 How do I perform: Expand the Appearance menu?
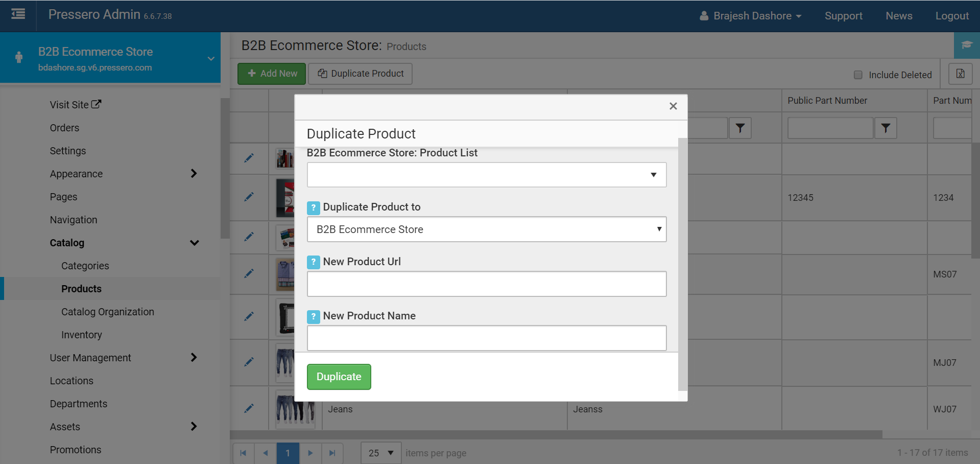[194, 174]
